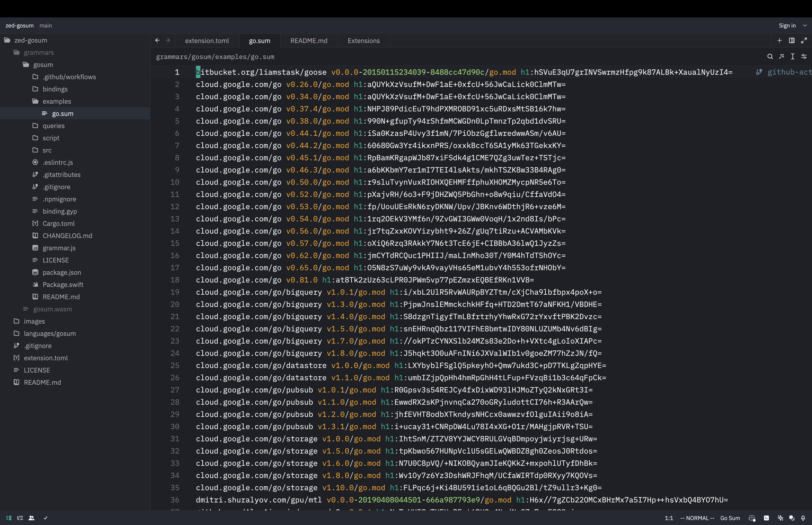The height and width of the screenshot is (525, 812).
Task: Open the Extensions tab
Action: (x=363, y=41)
